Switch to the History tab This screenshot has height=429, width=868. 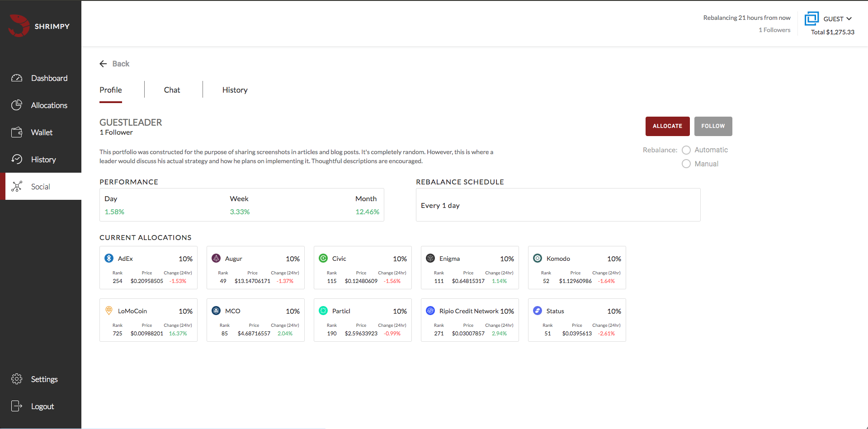[x=235, y=90]
